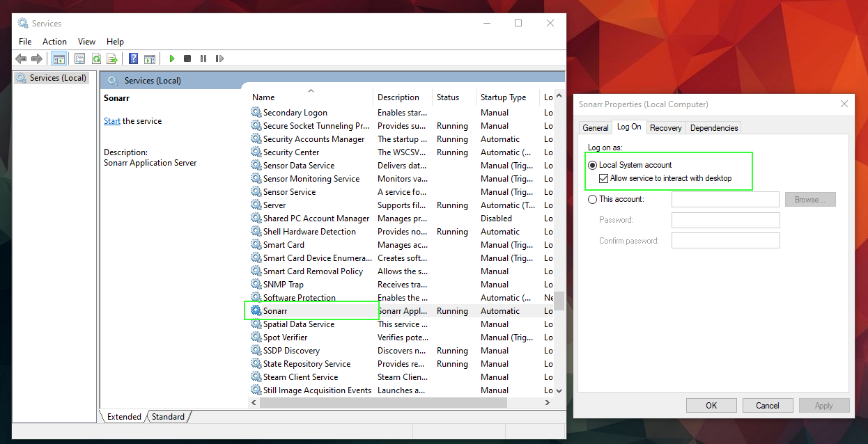Click the Stop Service square icon
This screenshot has width=868, height=444.
tap(187, 59)
